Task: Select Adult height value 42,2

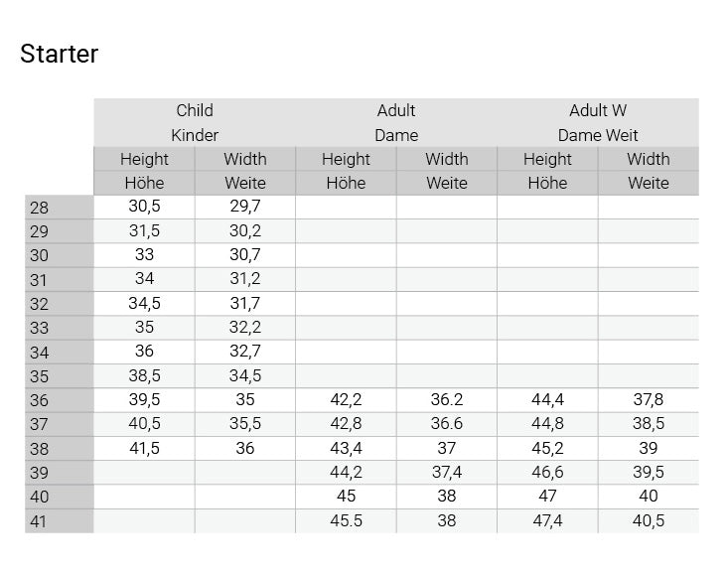Action: tap(346, 400)
